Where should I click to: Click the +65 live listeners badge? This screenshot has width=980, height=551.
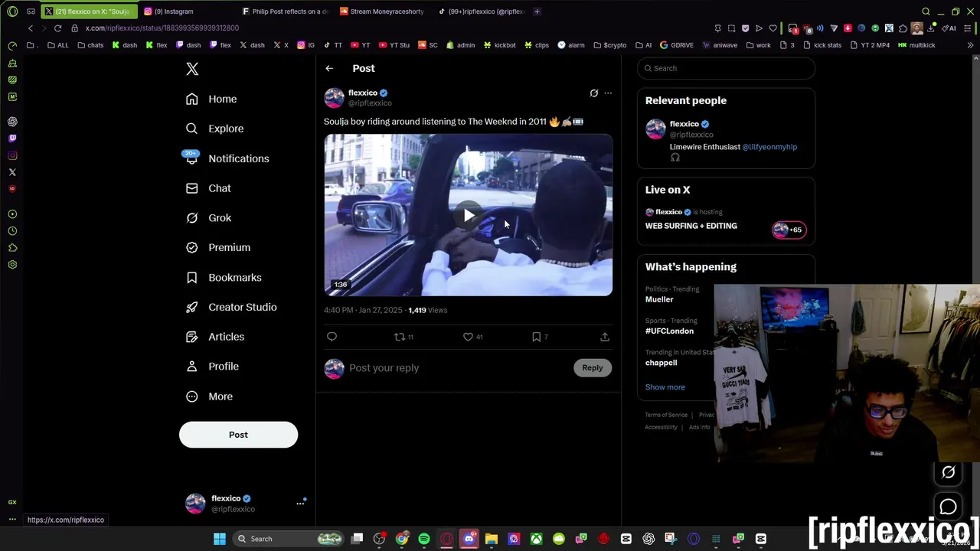[x=789, y=230]
